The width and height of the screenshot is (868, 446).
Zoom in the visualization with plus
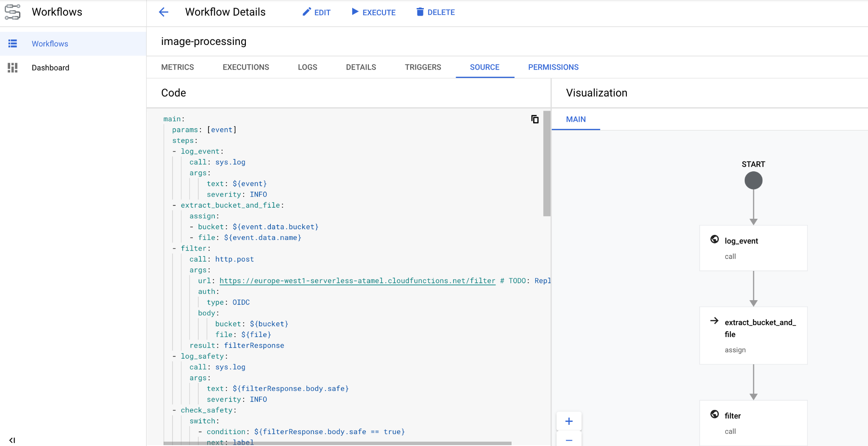[x=569, y=421]
